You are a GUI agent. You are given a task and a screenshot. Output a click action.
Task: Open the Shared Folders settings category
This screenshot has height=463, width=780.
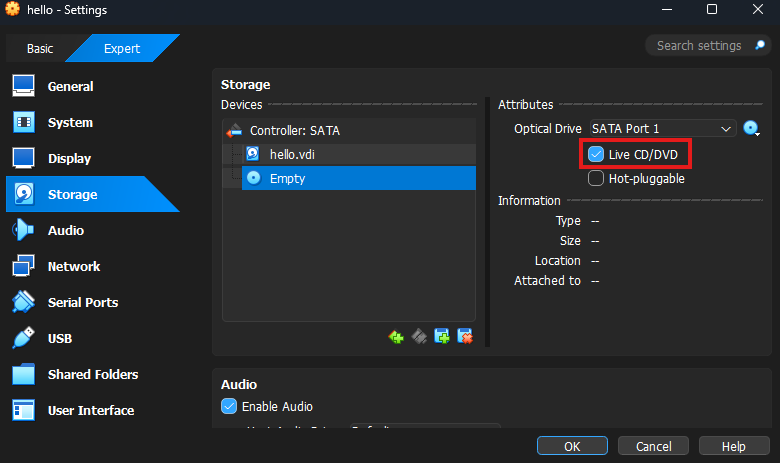click(x=92, y=374)
